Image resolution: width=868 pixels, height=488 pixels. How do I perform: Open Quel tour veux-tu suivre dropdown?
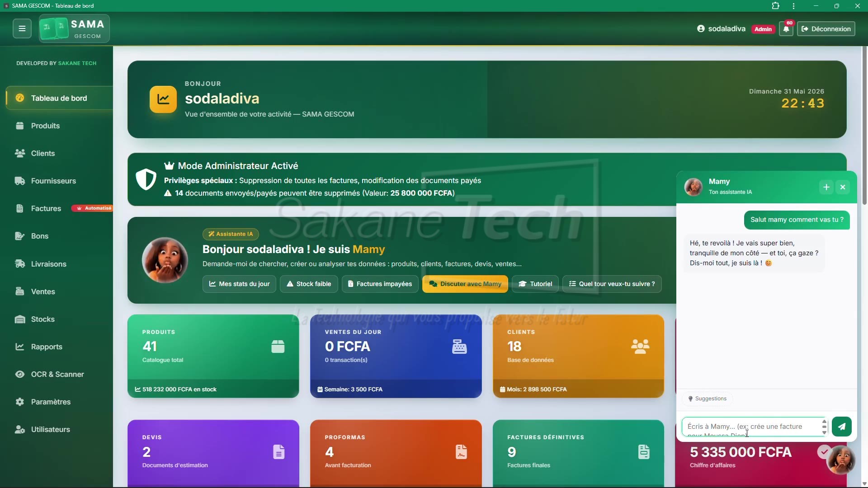[612, 284]
